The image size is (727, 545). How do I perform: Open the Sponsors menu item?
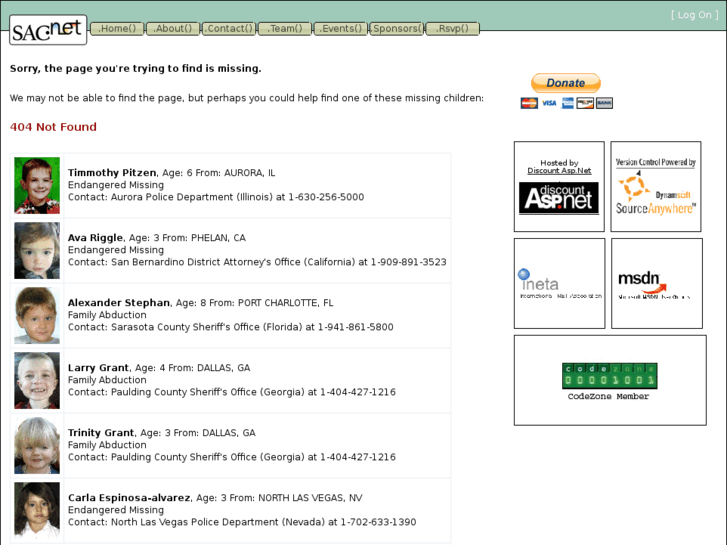[396, 29]
